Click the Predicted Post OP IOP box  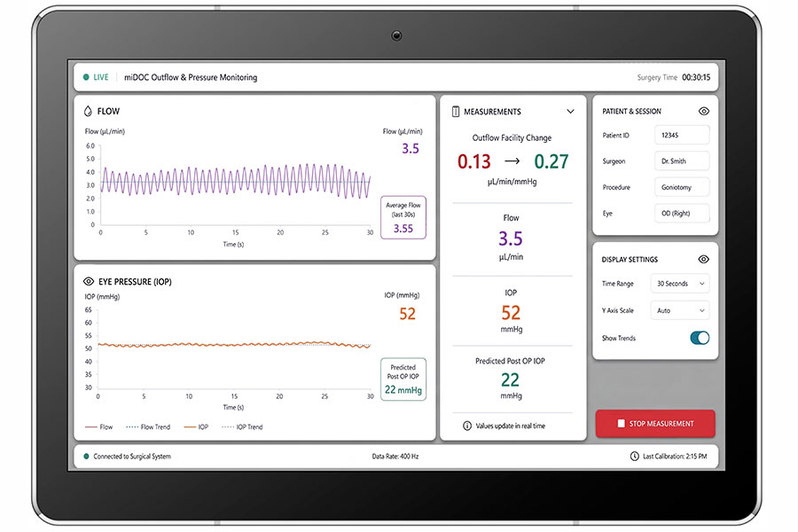(403, 379)
